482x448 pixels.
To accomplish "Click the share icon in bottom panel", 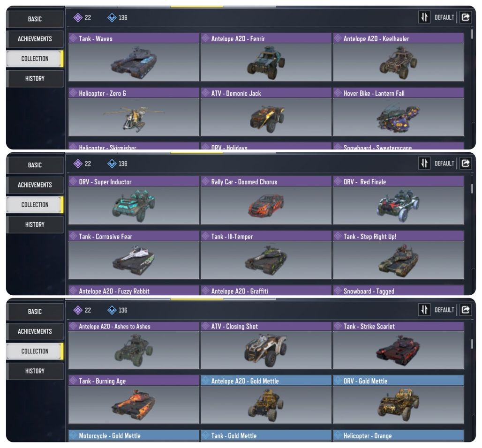I will pos(466,310).
